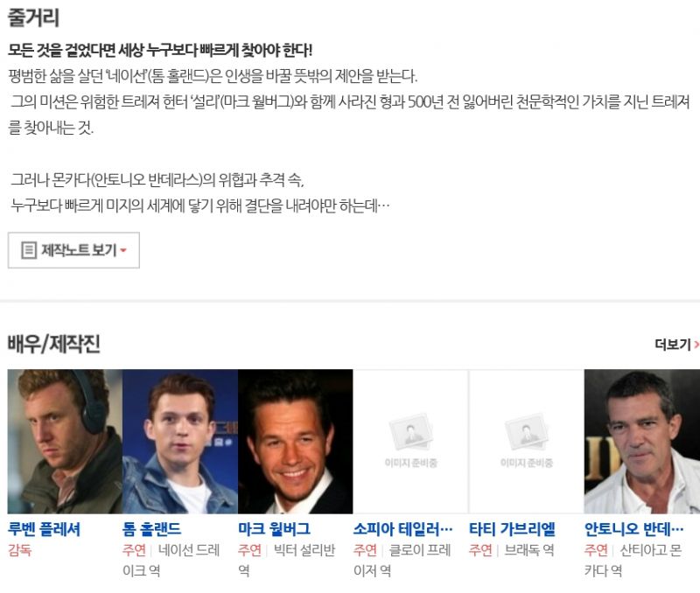Screen dimensions: 700x593
Task: Open the 더보기 link for cast and crew
Action: click(x=673, y=344)
